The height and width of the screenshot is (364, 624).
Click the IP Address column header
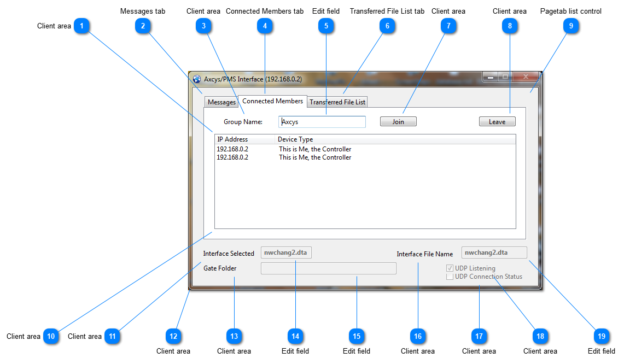[x=245, y=139]
